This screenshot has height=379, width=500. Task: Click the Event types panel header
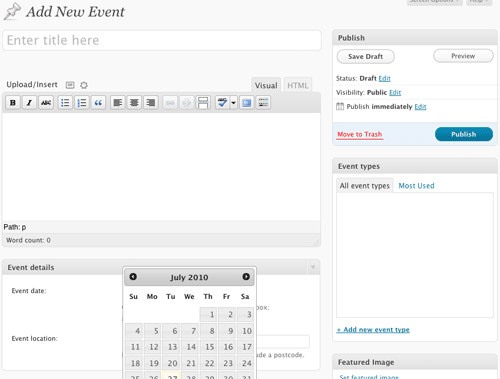click(x=415, y=166)
